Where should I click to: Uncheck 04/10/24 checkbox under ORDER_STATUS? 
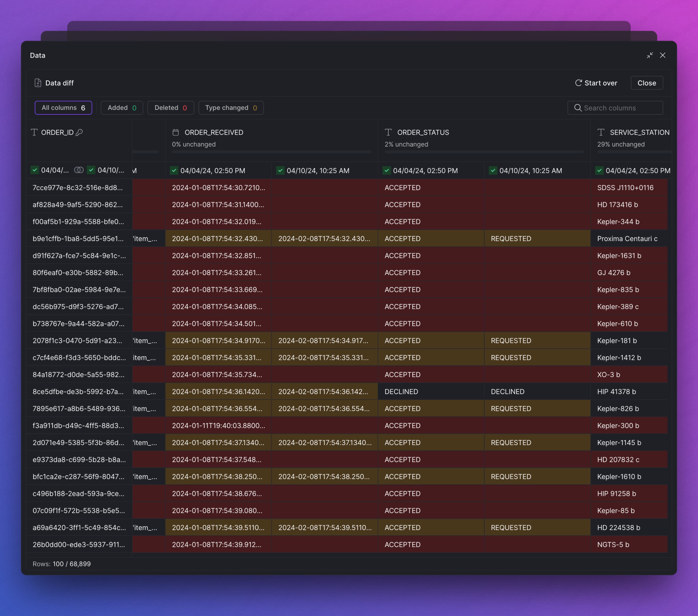point(493,170)
